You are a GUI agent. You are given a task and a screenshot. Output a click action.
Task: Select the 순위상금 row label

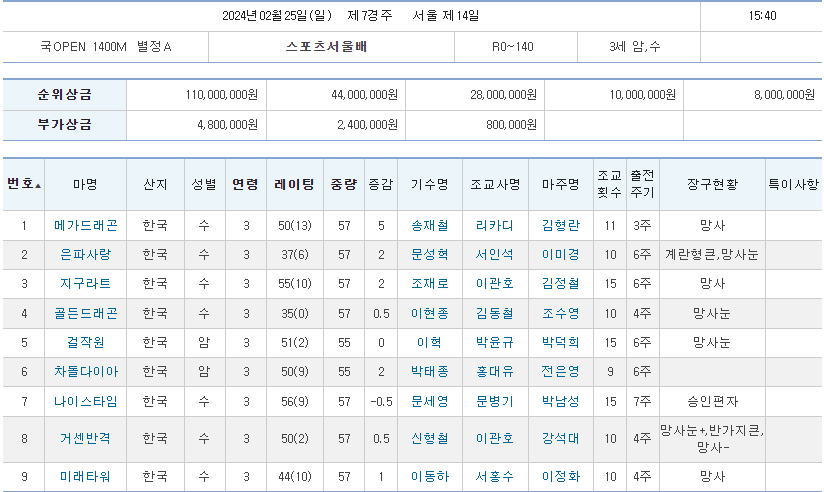coord(65,95)
